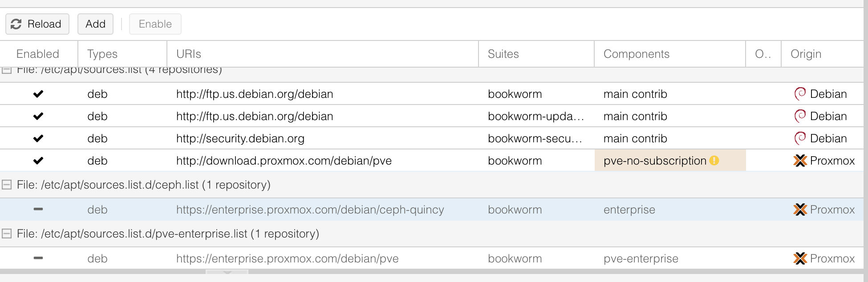The height and width of the screenshot is (282, 868).
Task: Click the disabled Enable button
Action: pos(155,24)
